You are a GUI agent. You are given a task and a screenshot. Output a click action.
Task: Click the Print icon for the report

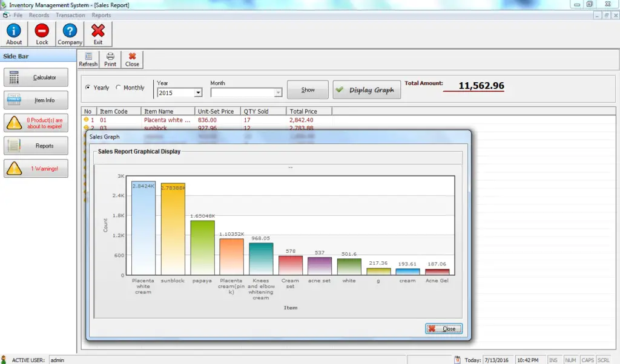pos(110,59)
